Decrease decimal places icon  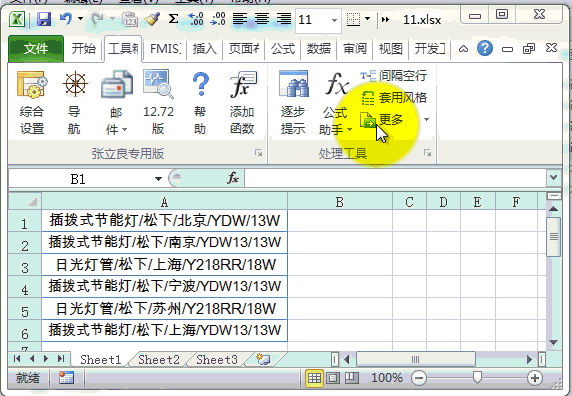218,19
